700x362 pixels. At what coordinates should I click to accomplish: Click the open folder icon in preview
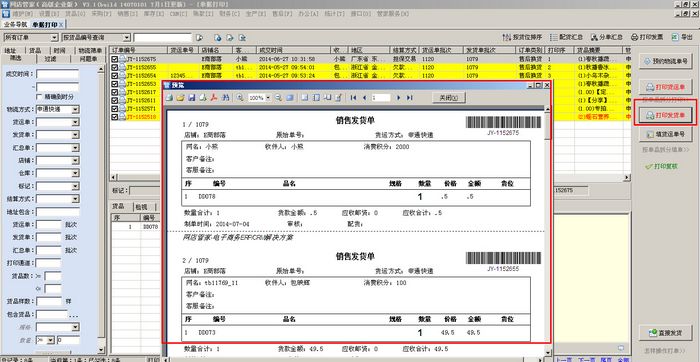pos(180,97)
